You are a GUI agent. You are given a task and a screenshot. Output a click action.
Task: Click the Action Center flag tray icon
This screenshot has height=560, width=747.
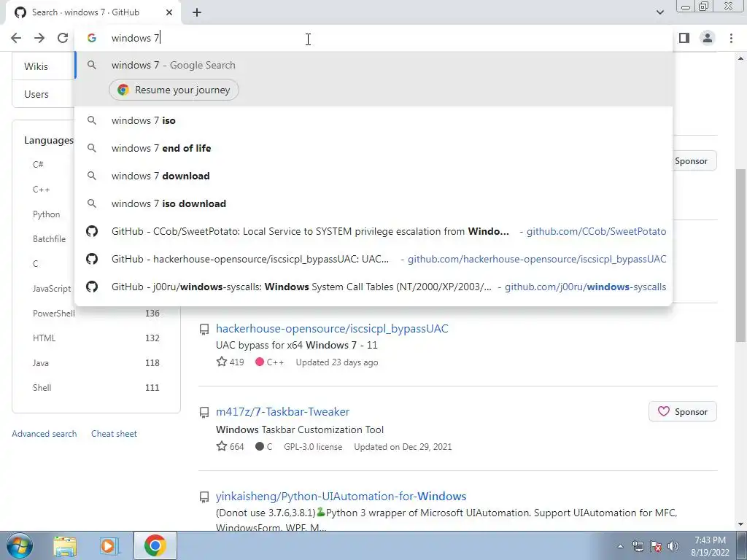click(656, 546)
